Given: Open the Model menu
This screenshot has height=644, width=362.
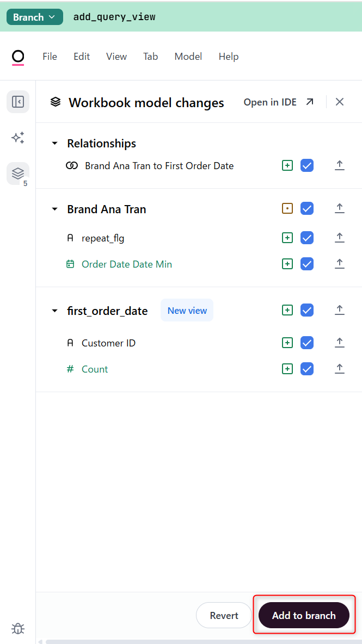Looking at the screenshot, I should [x=188, y=57].
